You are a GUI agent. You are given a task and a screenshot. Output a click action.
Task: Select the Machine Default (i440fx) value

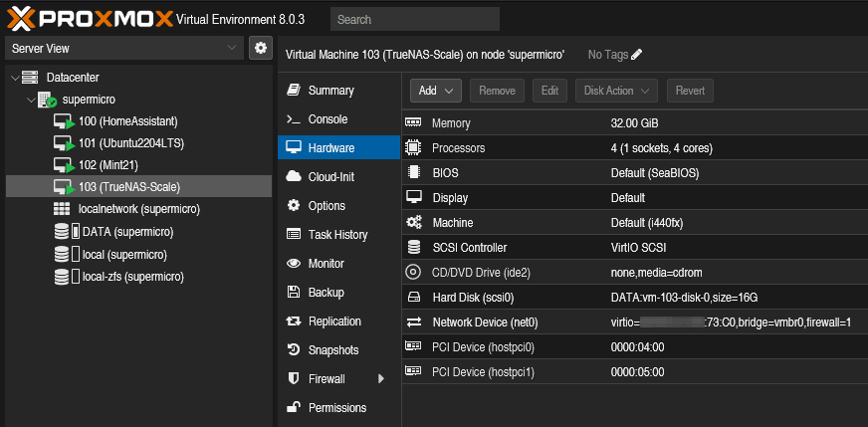(647, 223)
